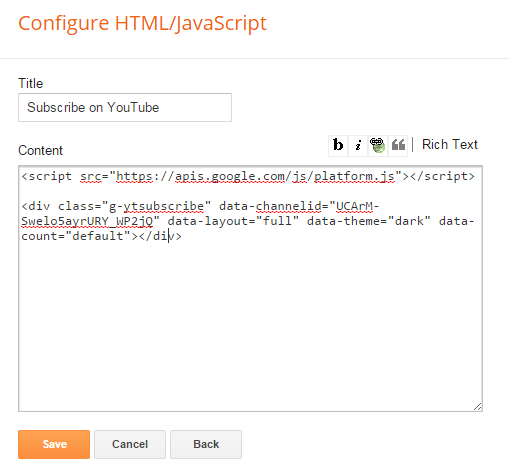Image resolution: width=509 pixels, height=467 pixels.
Task: Click the textarea resize handle corner
Action: [x=478, y=407]
